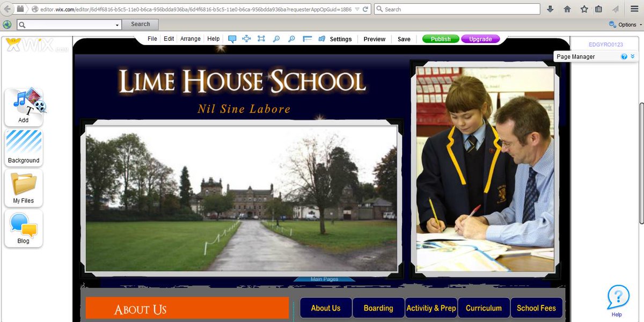Viewport: 644px width, 322px height.
Task: Open the Help bubble at bottom right
Action: pyautogui.click(x=618, y=301)
